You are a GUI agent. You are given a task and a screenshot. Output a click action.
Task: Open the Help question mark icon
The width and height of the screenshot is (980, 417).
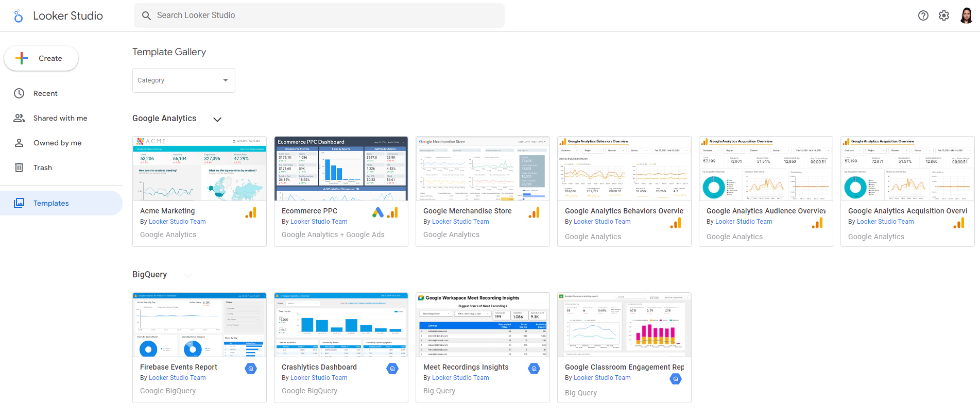click(923, 15)
